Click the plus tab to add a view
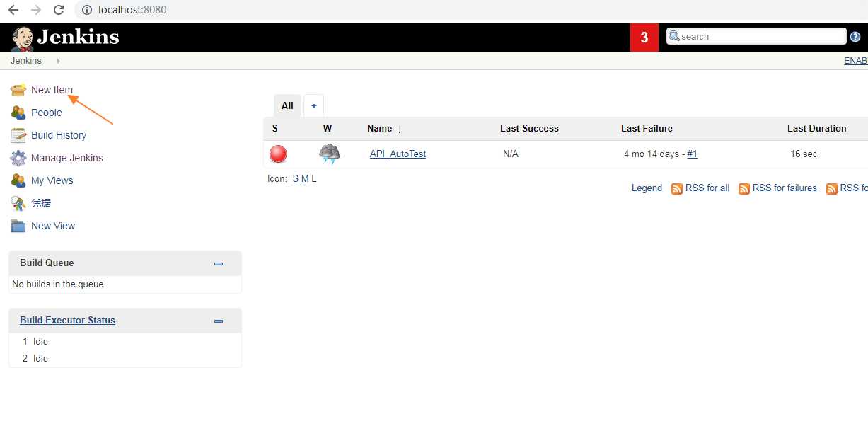 [x=314, y=105]
